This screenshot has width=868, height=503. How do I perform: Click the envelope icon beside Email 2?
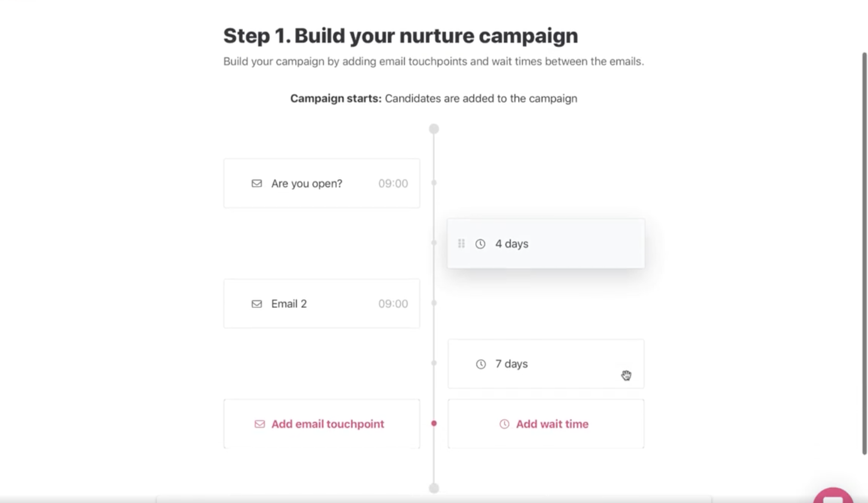(x=256, y=304)
